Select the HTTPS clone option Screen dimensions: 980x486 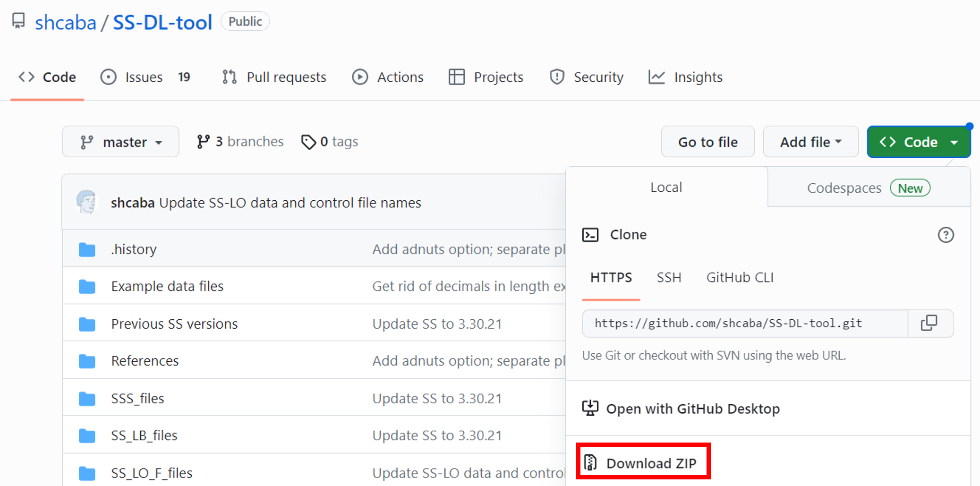[611, 277]
